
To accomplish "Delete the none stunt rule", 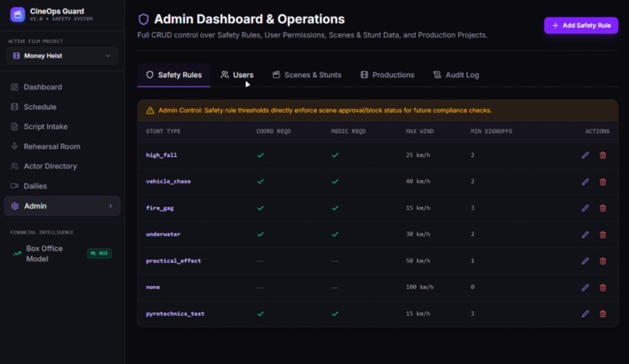I will [602, 288].
